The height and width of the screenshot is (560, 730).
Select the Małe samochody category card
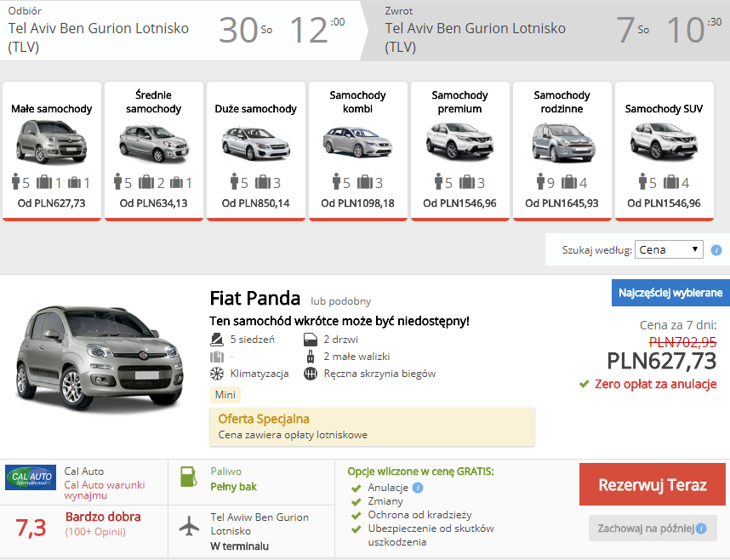click(x=52, y=151)
